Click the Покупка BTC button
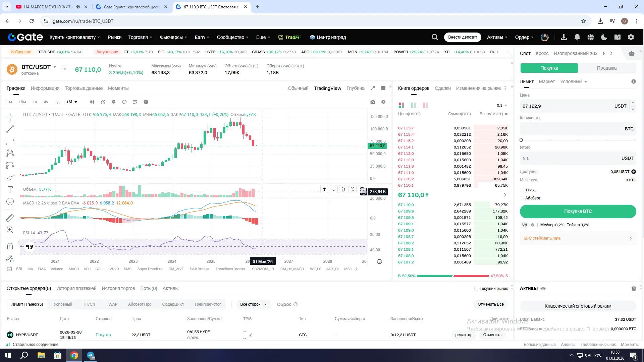 (578, 211)
